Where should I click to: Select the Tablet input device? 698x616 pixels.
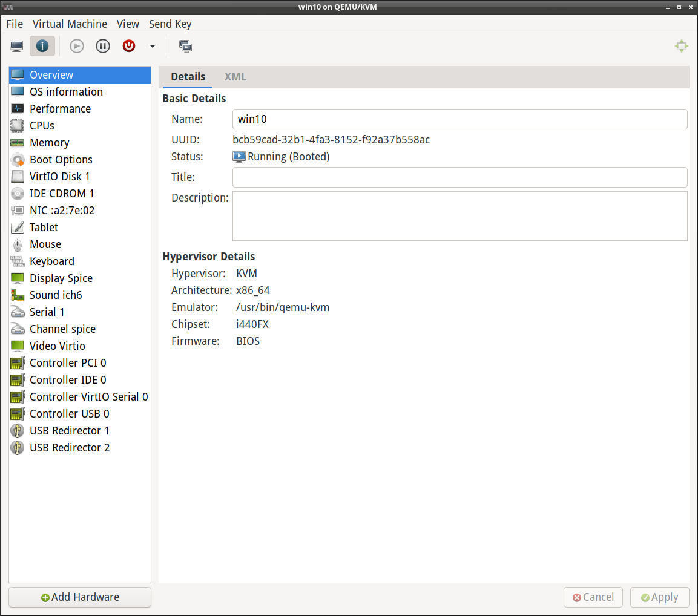(80, 227)
